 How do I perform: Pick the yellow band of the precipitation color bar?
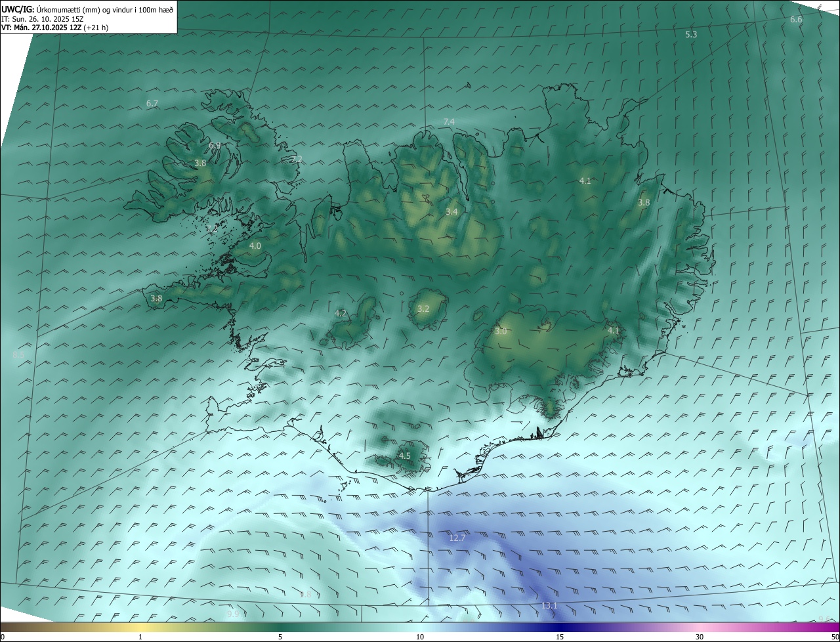140,627
